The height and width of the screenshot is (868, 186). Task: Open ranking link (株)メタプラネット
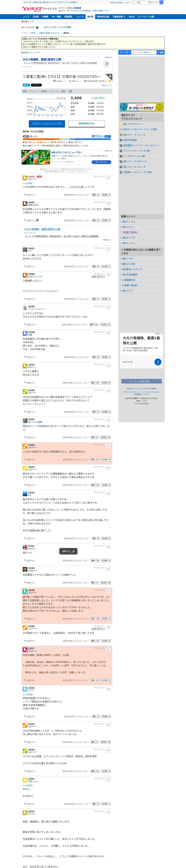coord(133,124)
